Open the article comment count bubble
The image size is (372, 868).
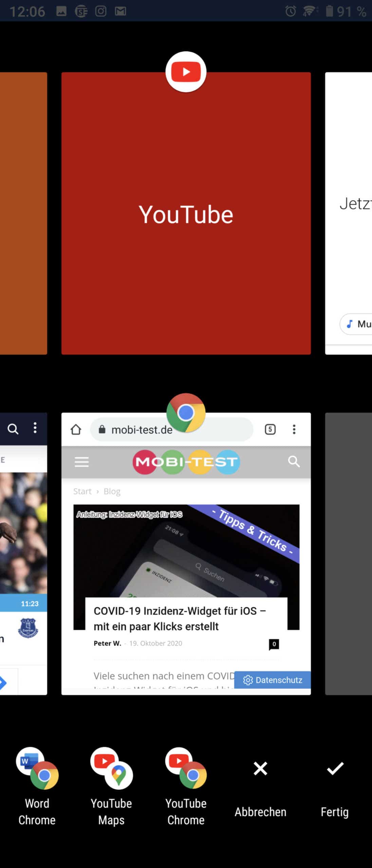(274, 644)
